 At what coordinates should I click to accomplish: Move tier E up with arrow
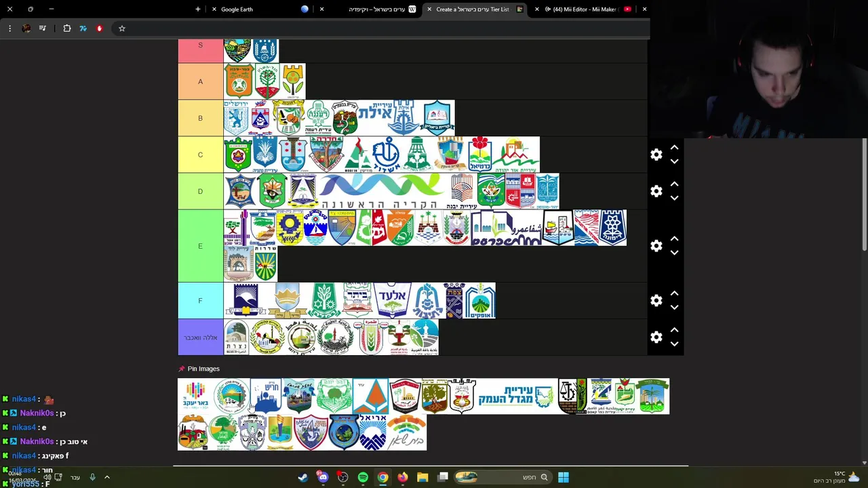(x=674, y=239)
